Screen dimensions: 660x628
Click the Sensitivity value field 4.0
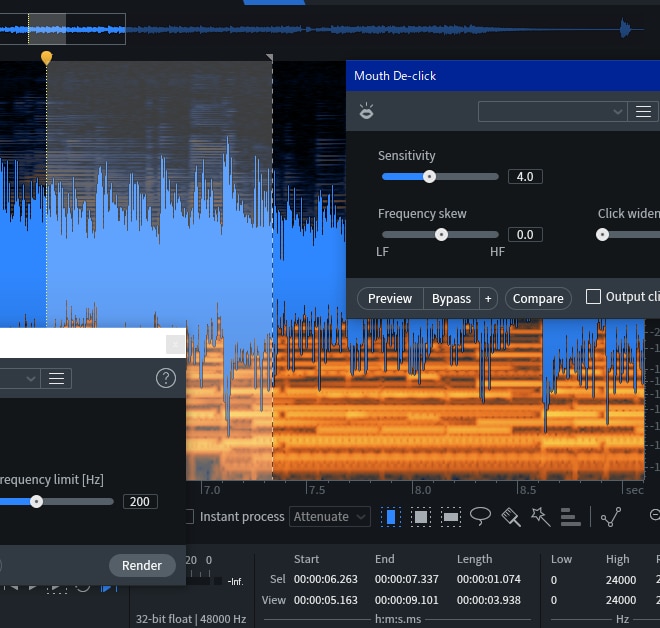tap(525, 176)
